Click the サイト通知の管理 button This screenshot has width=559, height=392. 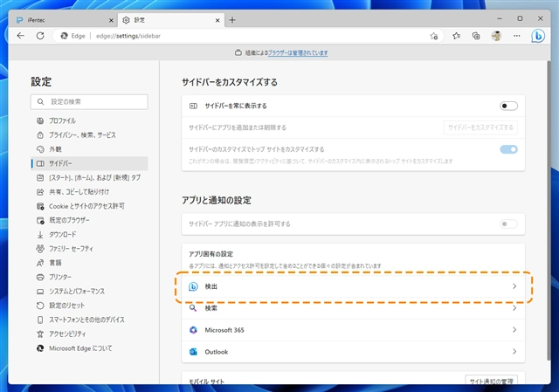tap(491, 380)
